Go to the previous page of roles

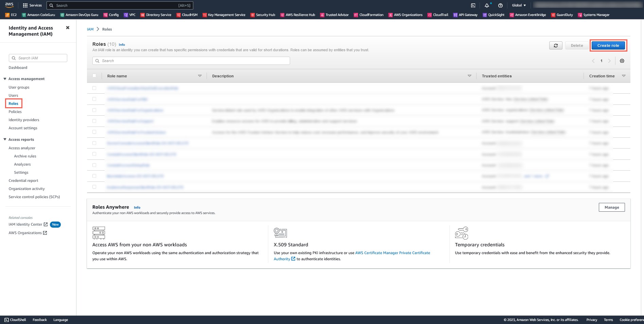(x=593, y=61)
